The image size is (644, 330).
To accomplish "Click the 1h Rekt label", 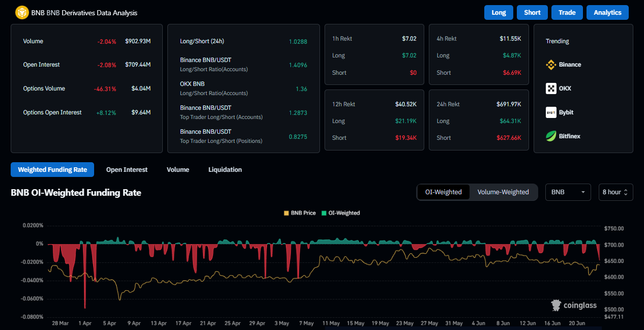I will tap(342, 39).
